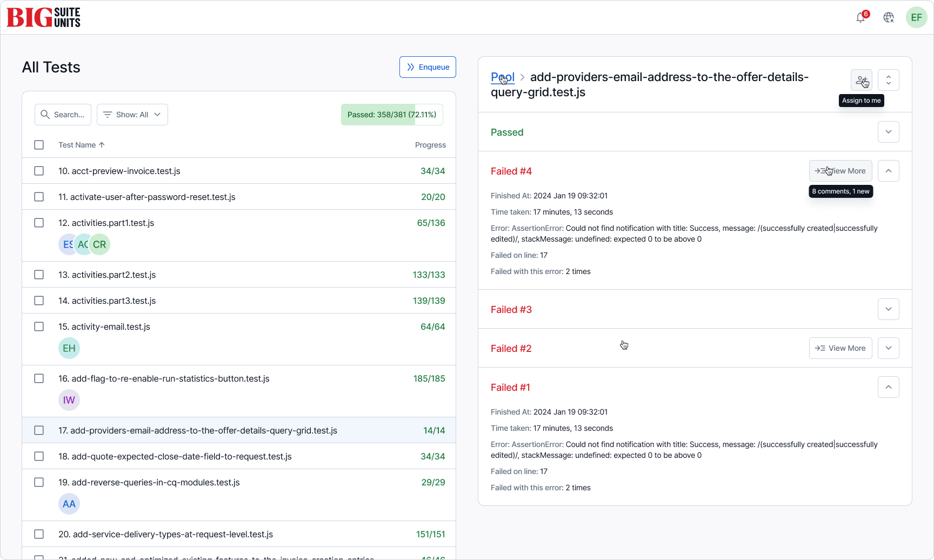This screenshot has width=934, height=560.
Task: Click the Assign to me icon
Action: (x=861, y=81)
